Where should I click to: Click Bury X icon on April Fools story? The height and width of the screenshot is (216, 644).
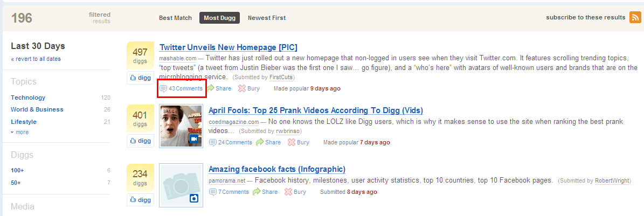[x=291, y=142]
